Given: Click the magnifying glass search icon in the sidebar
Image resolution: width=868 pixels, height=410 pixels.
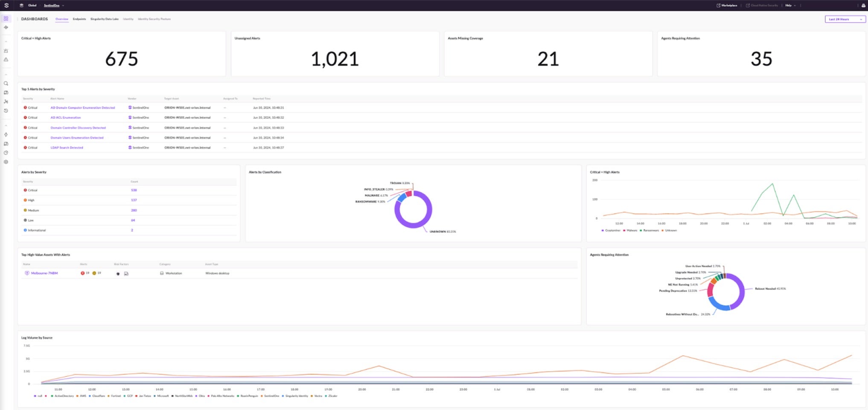Looking at the screenshot, I should (x=6, y=84).
